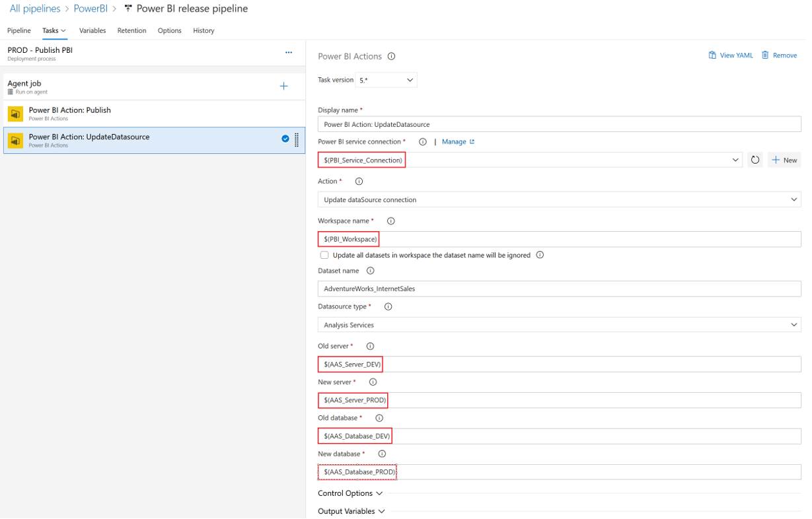The image size is (812, 519).
Task: Click the Remove task button
Action: coord(779,55)
